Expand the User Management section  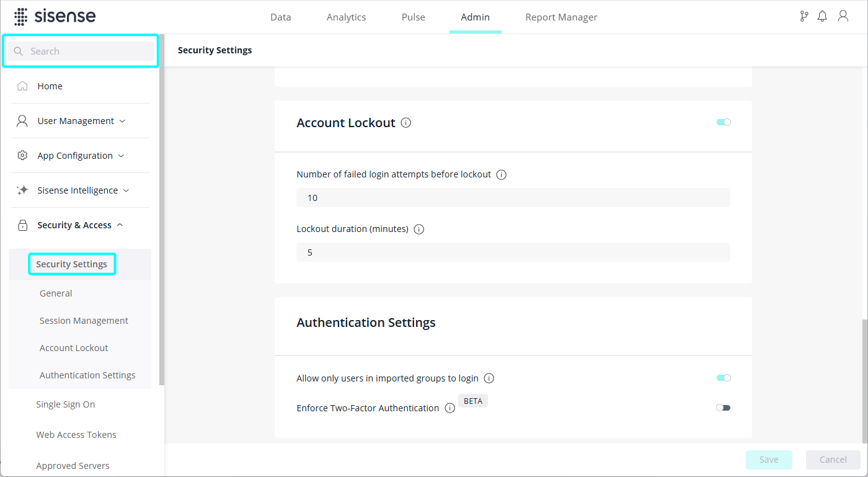point(76,121)
